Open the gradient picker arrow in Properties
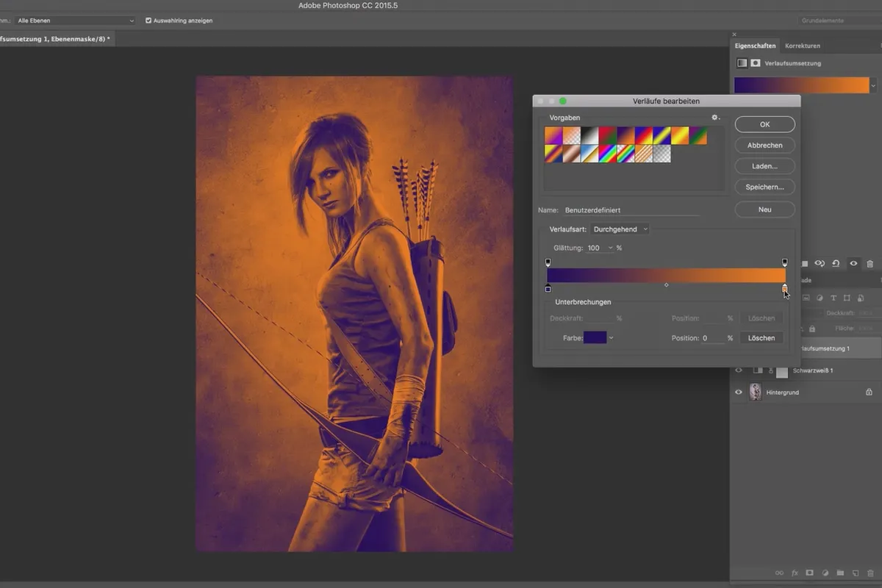 pos(873,85)
